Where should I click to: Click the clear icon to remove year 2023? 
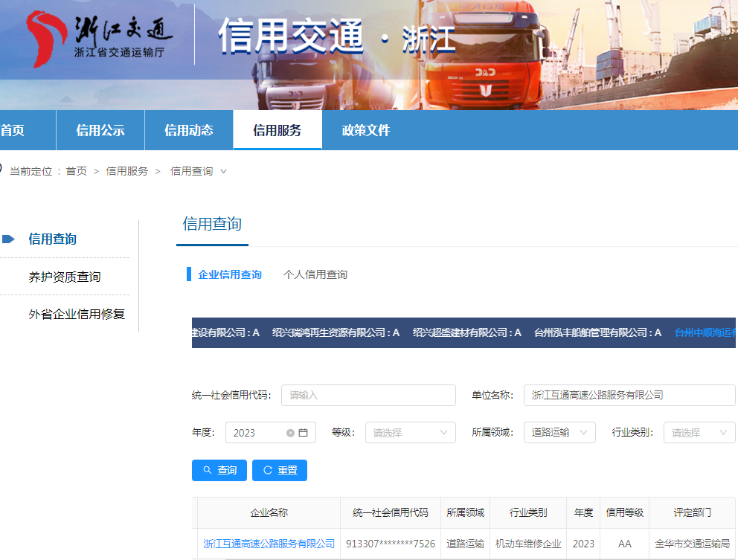[x=290, y=432]
